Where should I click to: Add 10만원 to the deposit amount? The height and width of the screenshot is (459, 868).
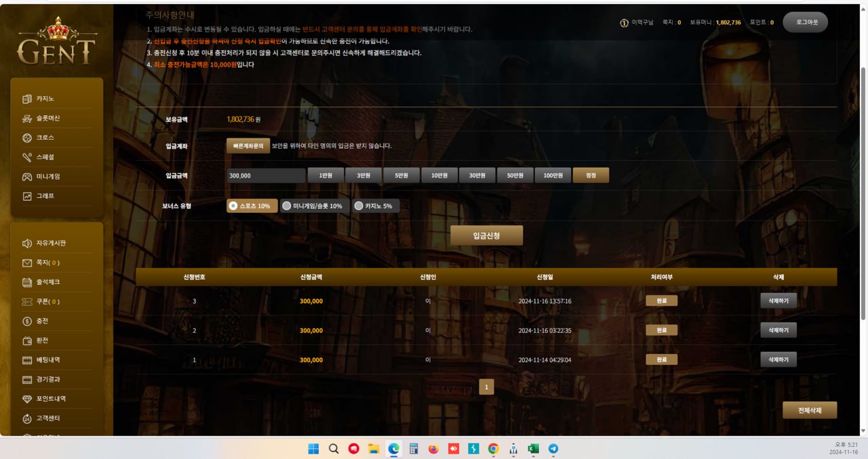[x=439, y=176]
